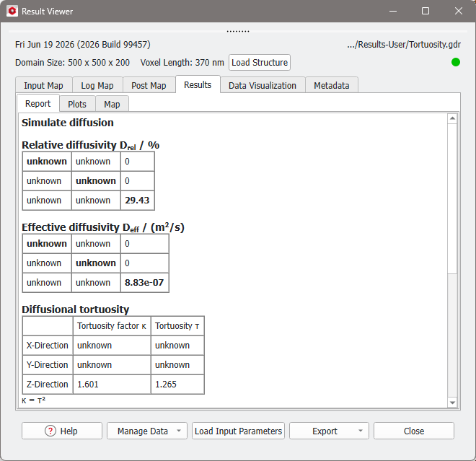Click the Effective diffusivity Deff heading

[x=103, y=227]
